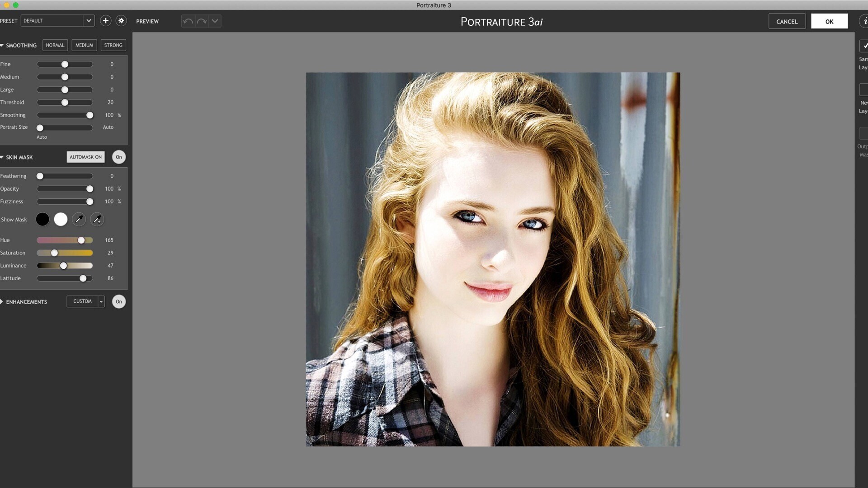Select the skin color eyedropper tool
This screenshot has width=868, height=488.
(x=79, y=220)
